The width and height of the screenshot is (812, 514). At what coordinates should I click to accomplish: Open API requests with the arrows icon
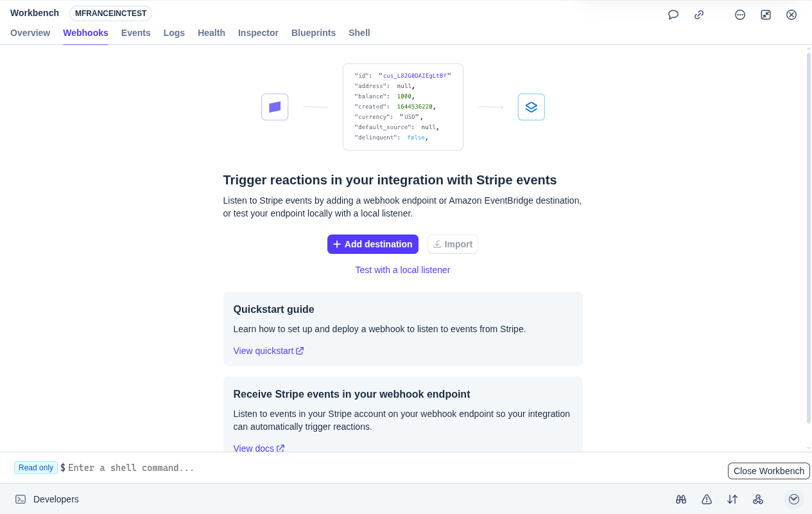click(x=732, y=499)
